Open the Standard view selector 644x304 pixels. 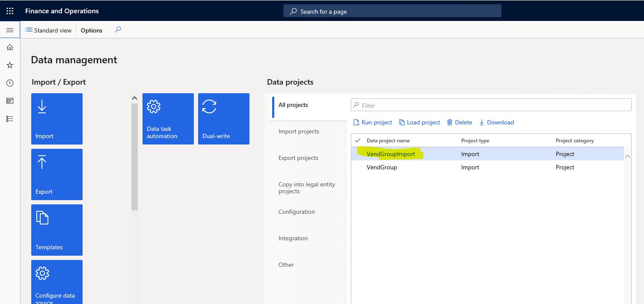[x=48, y=30]
